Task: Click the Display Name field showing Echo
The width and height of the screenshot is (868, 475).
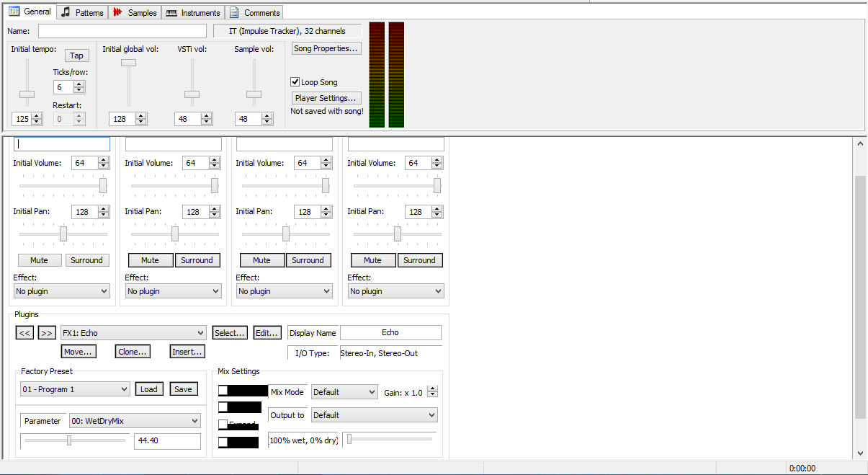Action: 390,333
